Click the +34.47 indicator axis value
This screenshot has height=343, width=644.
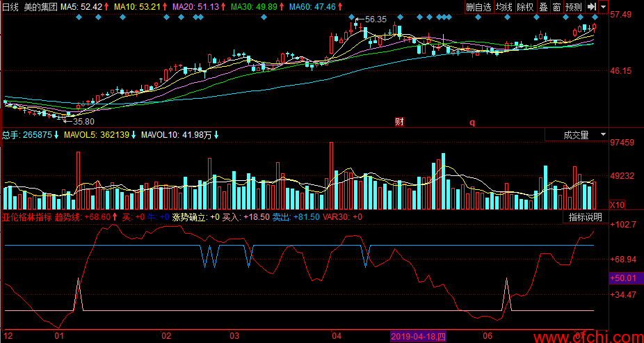(x=623, y=294)
